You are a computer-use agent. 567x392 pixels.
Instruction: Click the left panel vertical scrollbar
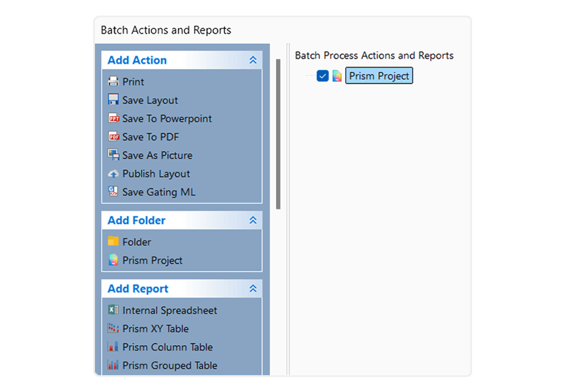click(x=278, y=133)
